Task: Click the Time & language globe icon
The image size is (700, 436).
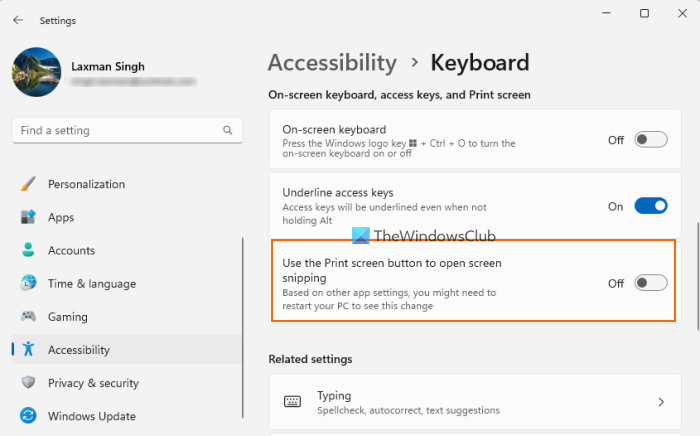Action: click(28, 284)
